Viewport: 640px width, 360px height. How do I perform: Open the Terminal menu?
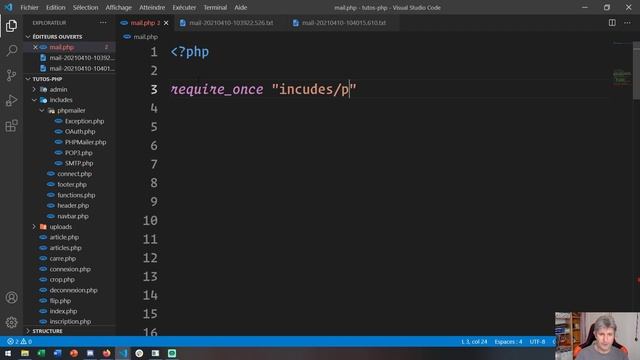point(215,7)
